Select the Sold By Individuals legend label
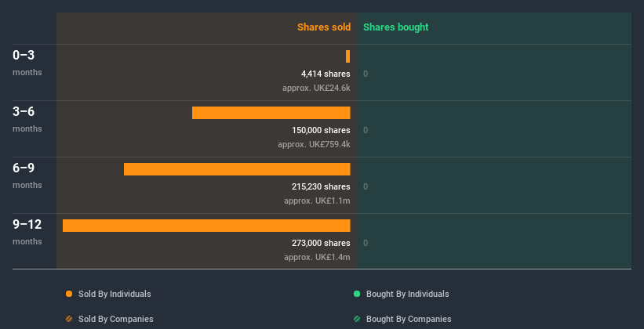Viewport: 644px width, 329px height. 115,294
